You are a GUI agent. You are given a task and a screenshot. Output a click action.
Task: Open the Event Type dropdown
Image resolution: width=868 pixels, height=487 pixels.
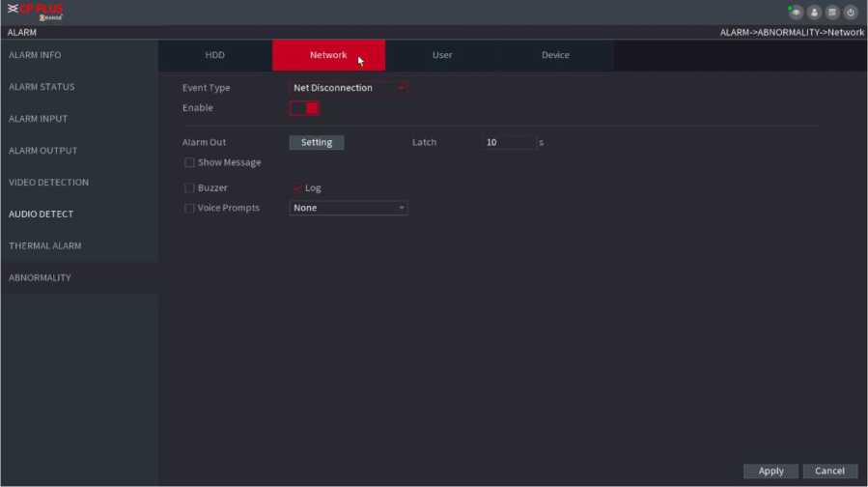[x=348, y=88]
